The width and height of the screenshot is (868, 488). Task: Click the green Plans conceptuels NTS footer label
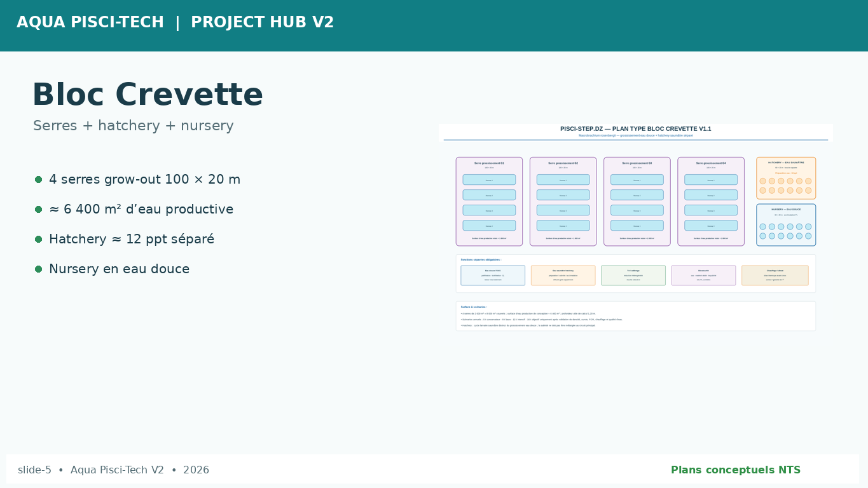pos(736,470)
